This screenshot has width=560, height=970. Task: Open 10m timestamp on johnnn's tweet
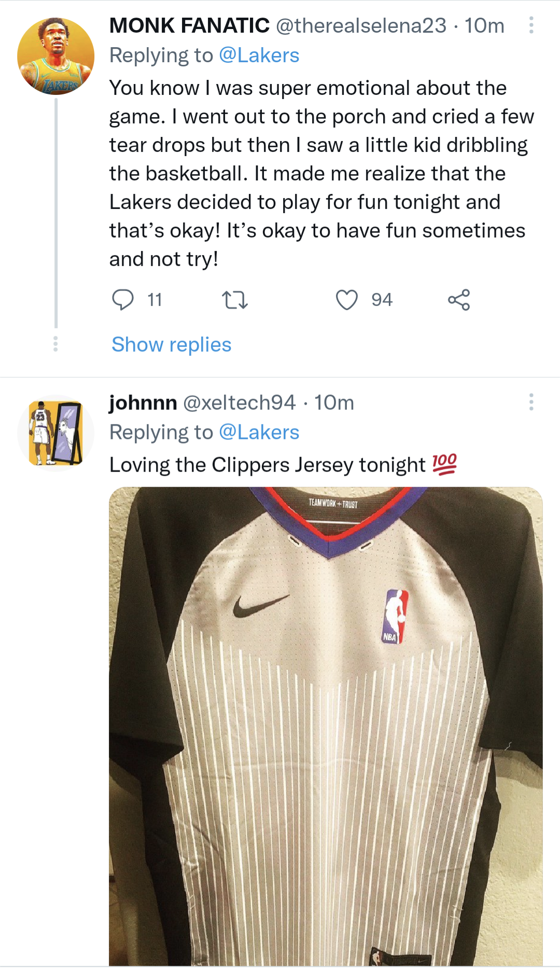pos(334,403)
